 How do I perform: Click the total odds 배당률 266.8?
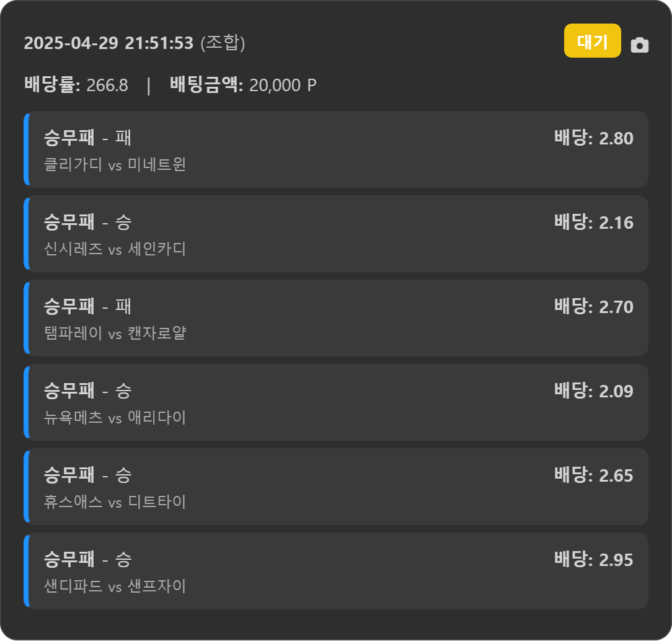tap(76, 85)
